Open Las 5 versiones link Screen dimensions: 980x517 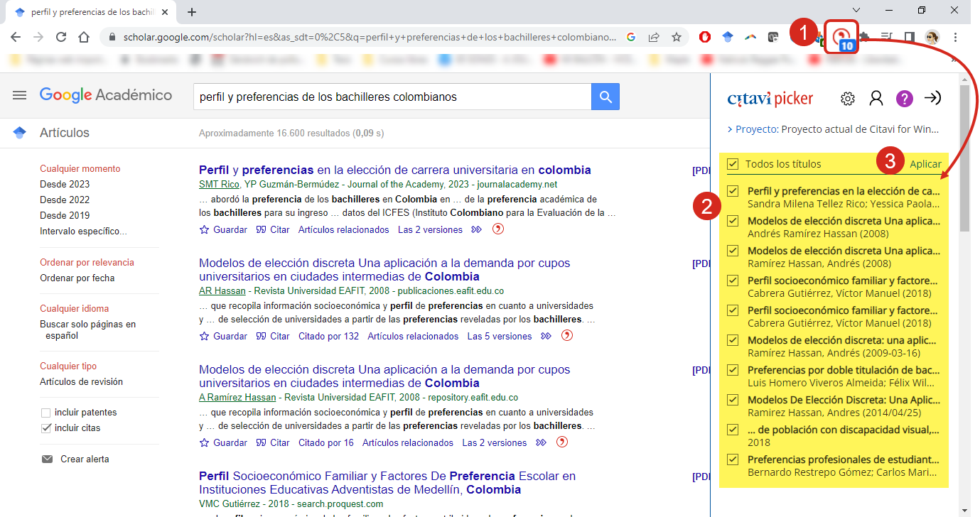(499, 336)
